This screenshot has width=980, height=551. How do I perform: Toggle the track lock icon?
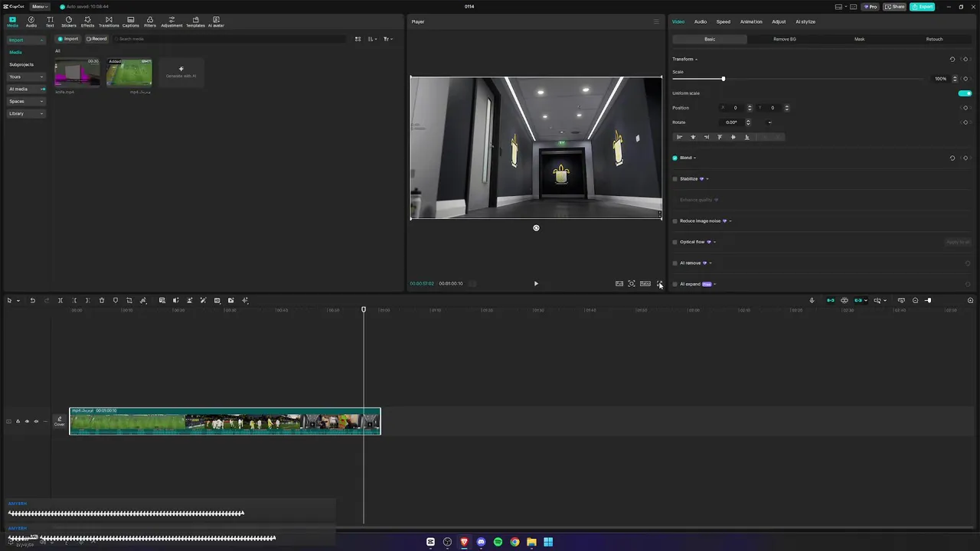18,421
